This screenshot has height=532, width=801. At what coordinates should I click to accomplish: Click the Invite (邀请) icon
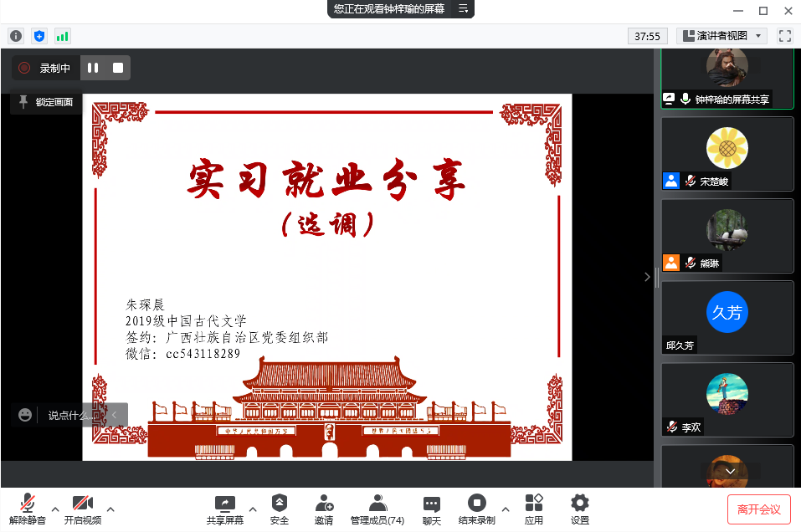(324, 509)
